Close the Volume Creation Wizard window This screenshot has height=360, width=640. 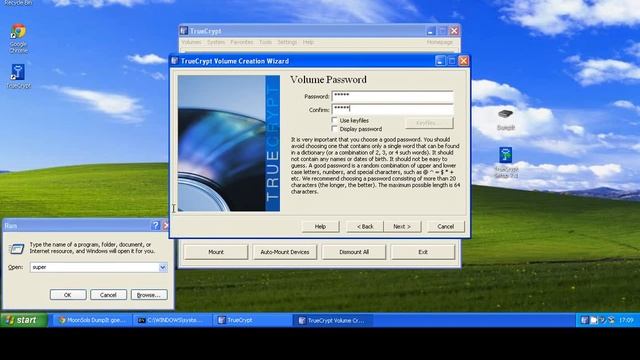pos(464,61)
